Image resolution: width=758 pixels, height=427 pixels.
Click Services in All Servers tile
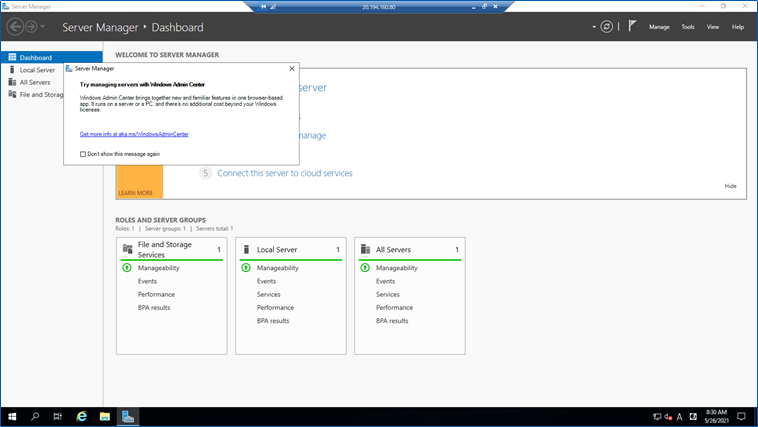pos(388,294)
